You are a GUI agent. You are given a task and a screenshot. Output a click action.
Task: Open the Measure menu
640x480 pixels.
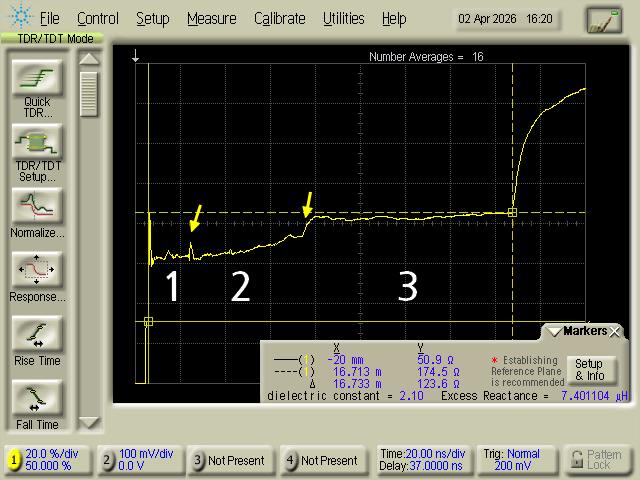pyautogui.click(x=211, y=18)
